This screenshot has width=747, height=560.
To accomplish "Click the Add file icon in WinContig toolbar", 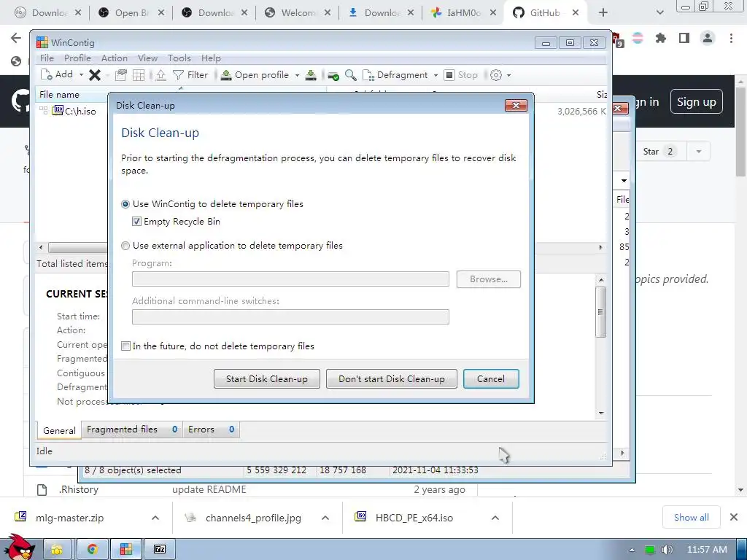I will pos(47,75).
